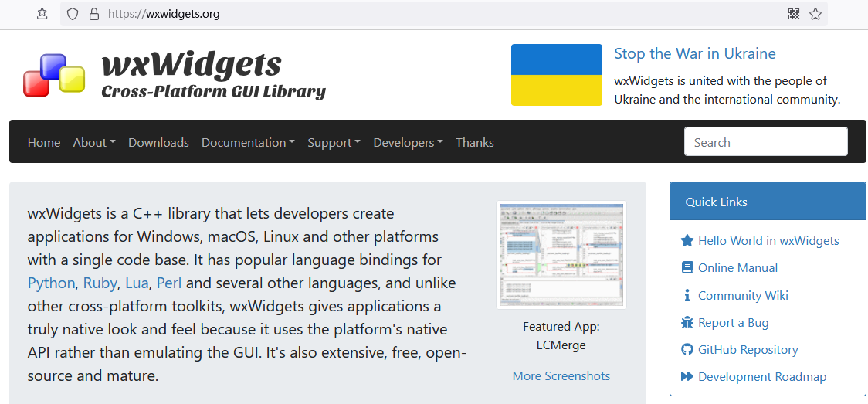This screenshot has height=404, width=868.
Task: Click the GitHub icon in Quick Links
Action: pyautogui.click(x=687, y=349)
